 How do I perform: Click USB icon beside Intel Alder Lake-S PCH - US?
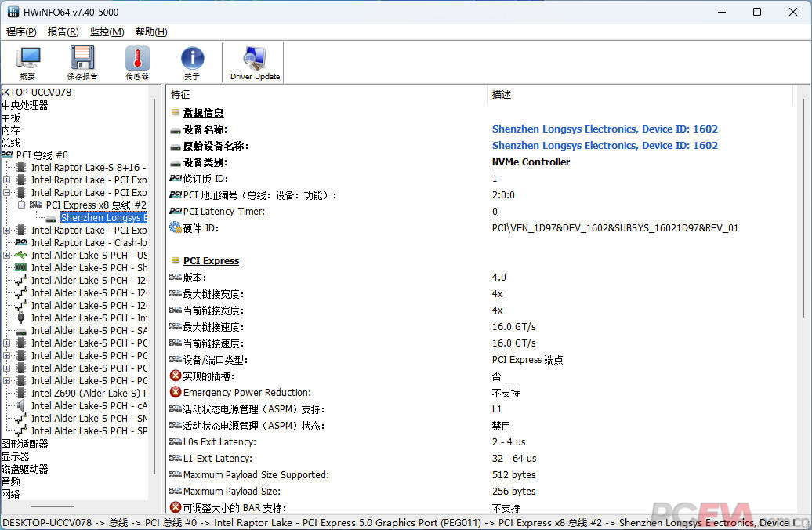click(x=21, y=255)
